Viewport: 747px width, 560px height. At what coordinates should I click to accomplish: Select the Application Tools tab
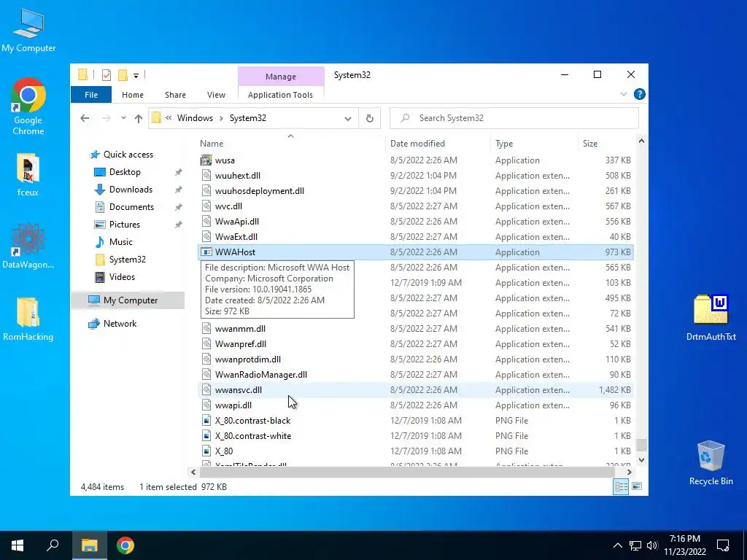pyautogui.click(x=280, y=95)
